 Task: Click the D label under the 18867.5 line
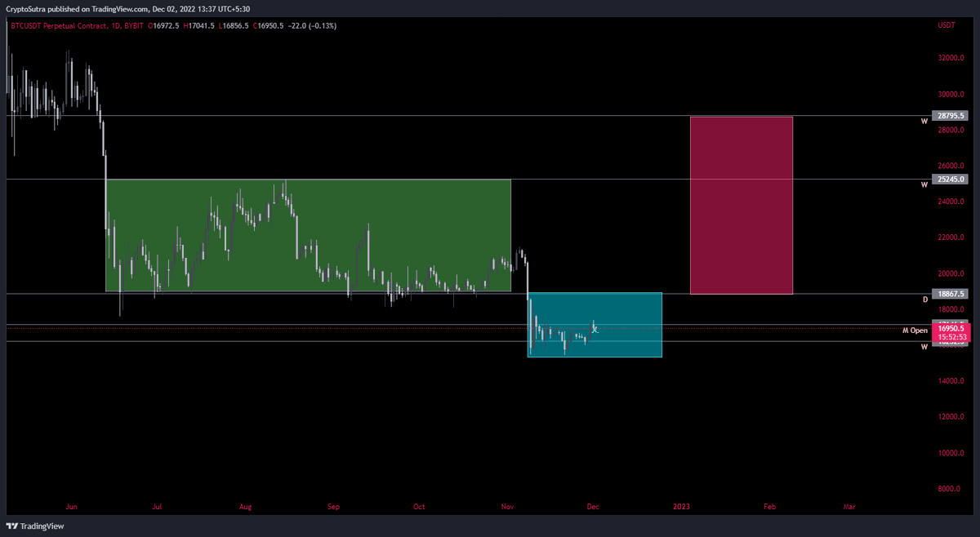click(924, 300)
